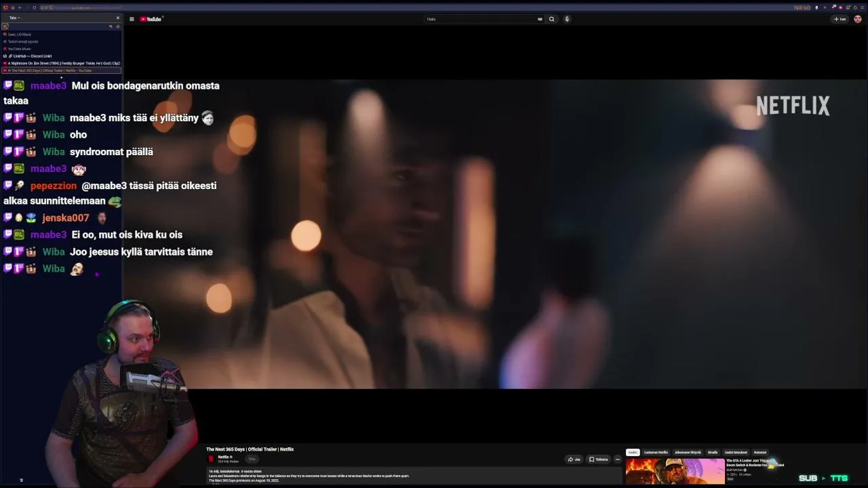The width and height of the screenshot is (868, 488).
Task: Switch to the LinkHub Discord Linkit tab
Action: pos(62,56)
